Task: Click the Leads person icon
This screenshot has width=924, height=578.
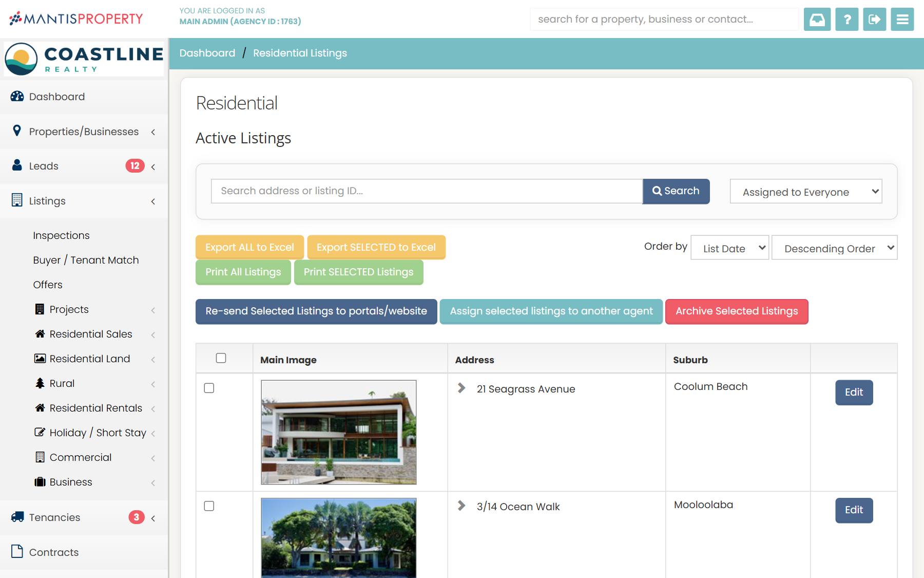Action: coord(17,165)
